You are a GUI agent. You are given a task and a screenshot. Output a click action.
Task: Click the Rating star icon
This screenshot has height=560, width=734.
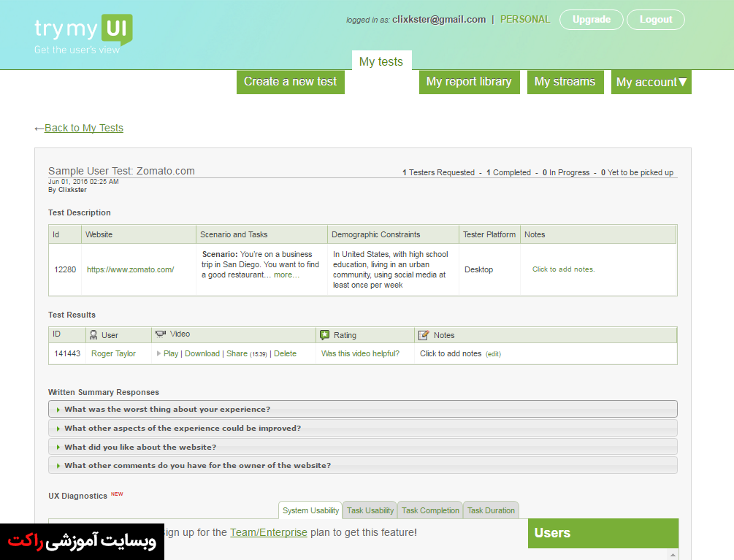(324, 335)
